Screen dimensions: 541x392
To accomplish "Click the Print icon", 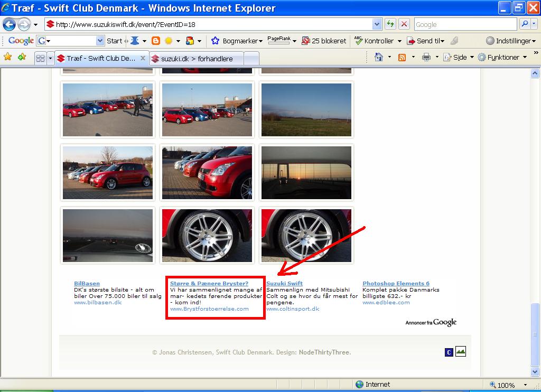I will click(x=426, y=57).
